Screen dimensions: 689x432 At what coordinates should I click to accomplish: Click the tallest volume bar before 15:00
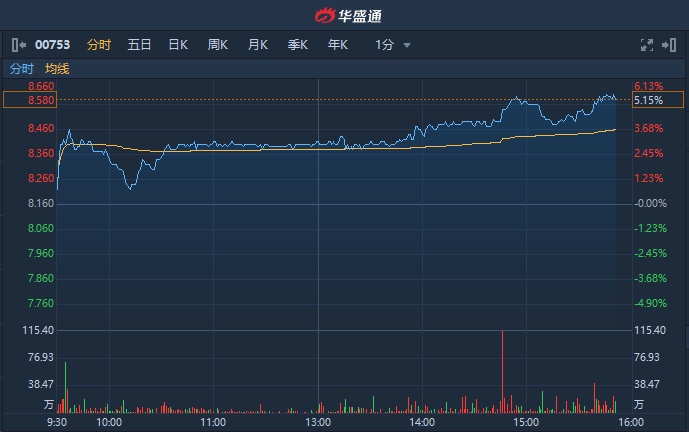502,372
